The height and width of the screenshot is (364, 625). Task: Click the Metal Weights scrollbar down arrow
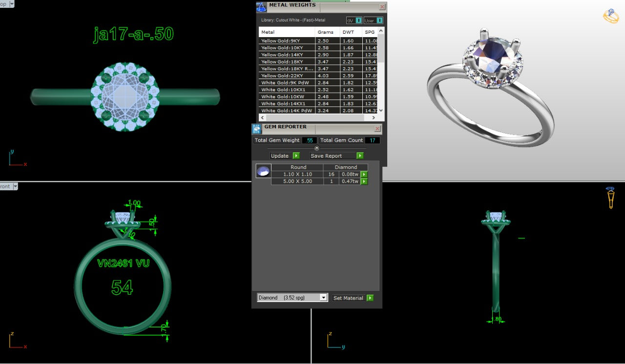click(x=381, y=111)
